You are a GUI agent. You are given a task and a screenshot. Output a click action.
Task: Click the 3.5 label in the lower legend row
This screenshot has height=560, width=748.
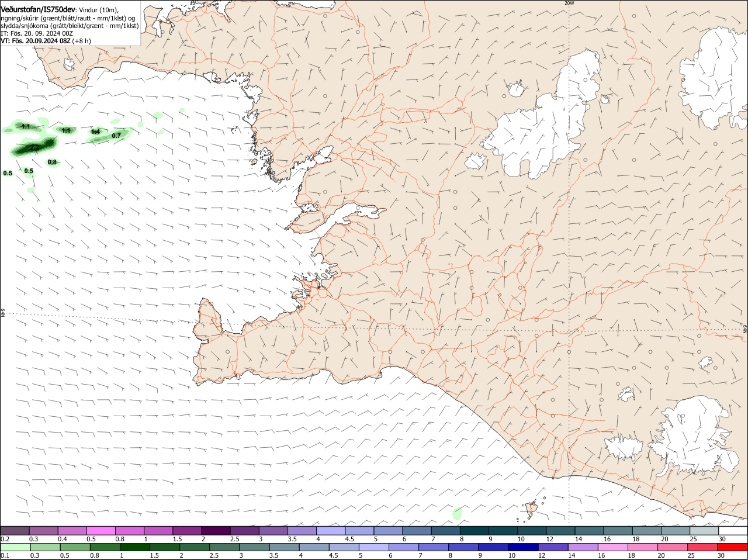(x=273, y=555)
